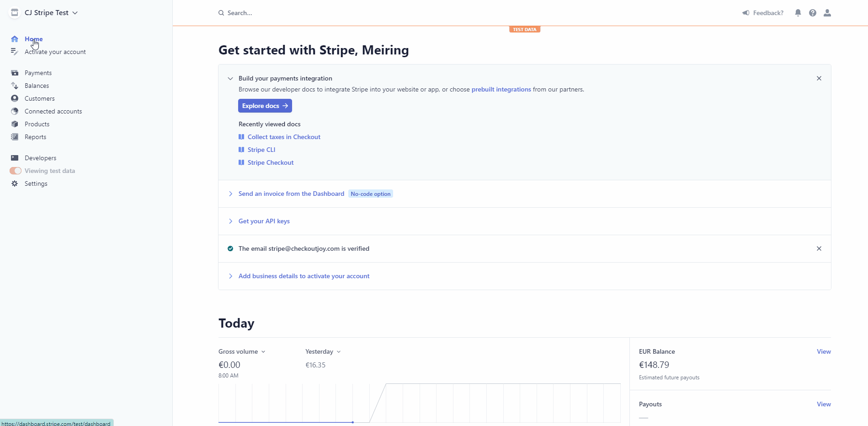Click the €16.35 yesterday value
Screen dimensions: 868x426
[315, 365]
